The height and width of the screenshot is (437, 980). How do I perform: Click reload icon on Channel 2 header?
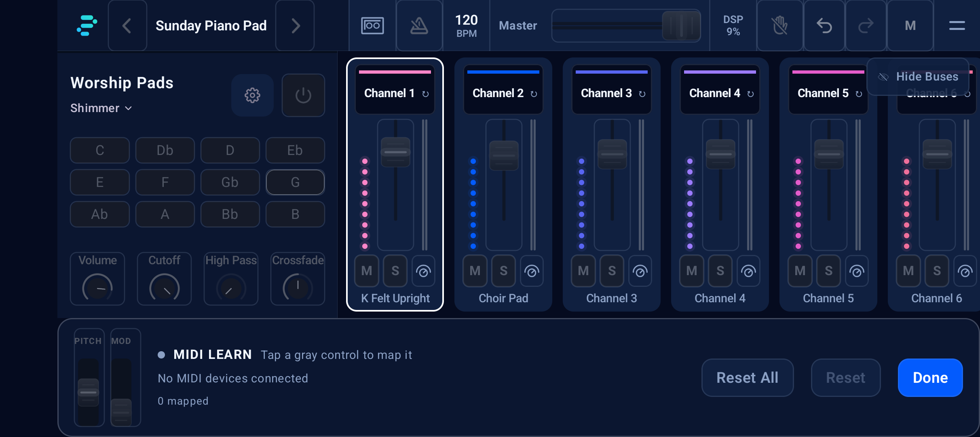[534, 94]
